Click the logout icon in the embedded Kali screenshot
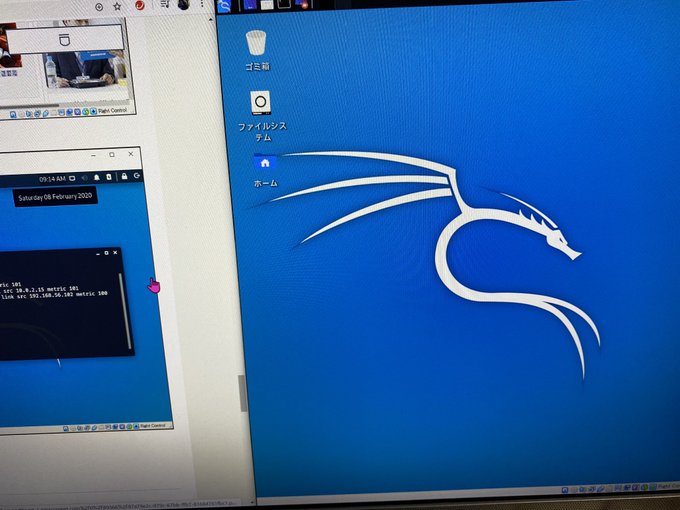The width and height of the screenshot is (680, 510). point(137,176)
